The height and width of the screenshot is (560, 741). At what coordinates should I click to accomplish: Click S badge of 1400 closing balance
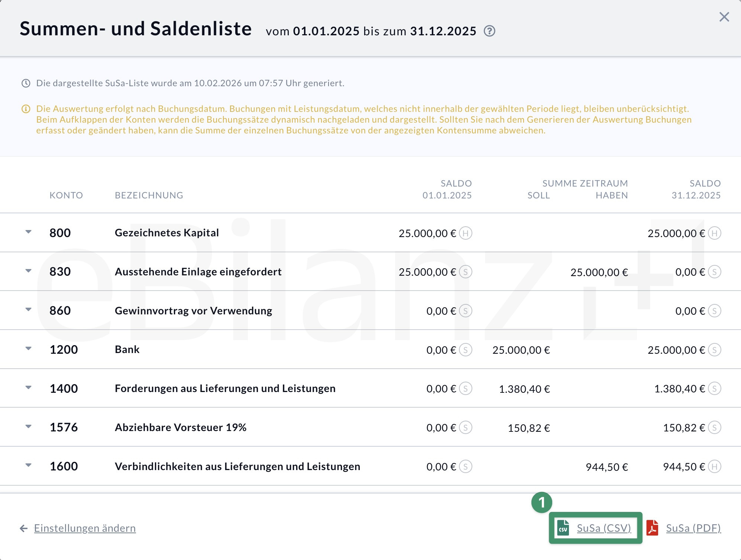715,389
